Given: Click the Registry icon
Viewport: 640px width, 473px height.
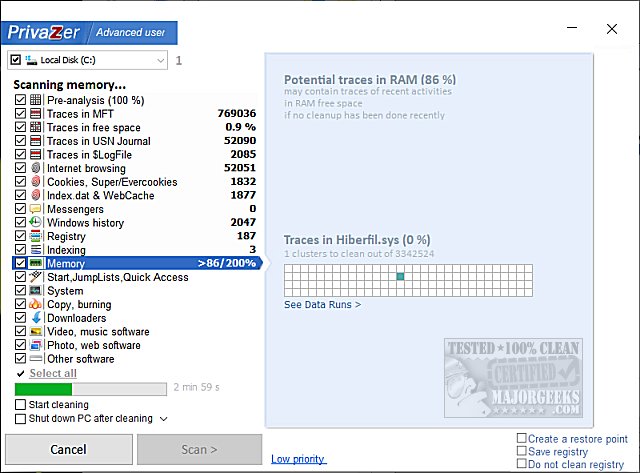Looking at the screenshot, I should 36,236.
